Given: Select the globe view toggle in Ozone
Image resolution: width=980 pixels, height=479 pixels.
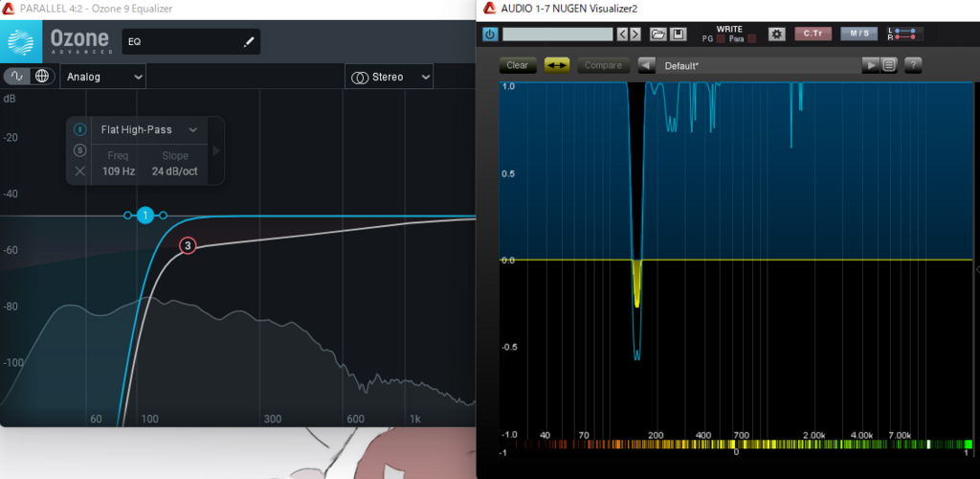Looking at the screenshot, I should [42, 77].
